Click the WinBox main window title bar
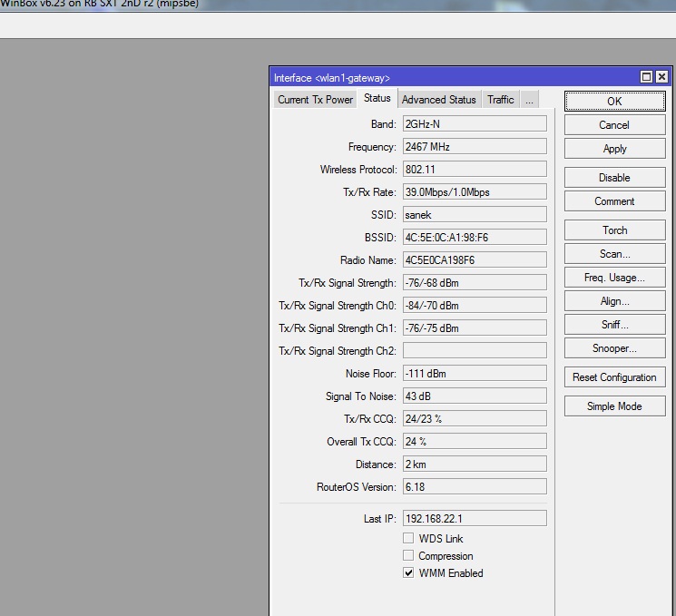 click(338, 5)
